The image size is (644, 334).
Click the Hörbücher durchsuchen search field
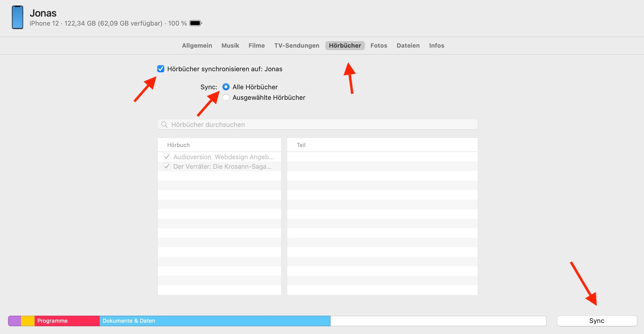(x=321, y=125)
